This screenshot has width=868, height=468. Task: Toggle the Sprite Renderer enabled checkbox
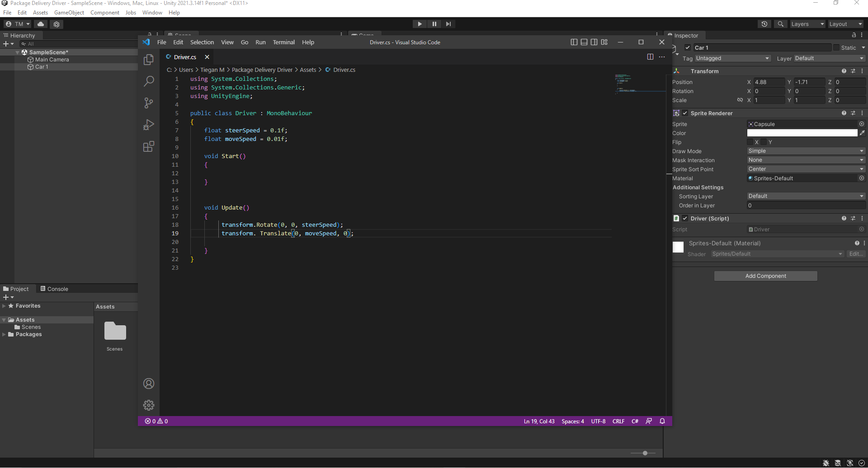[x=685, y=113]
